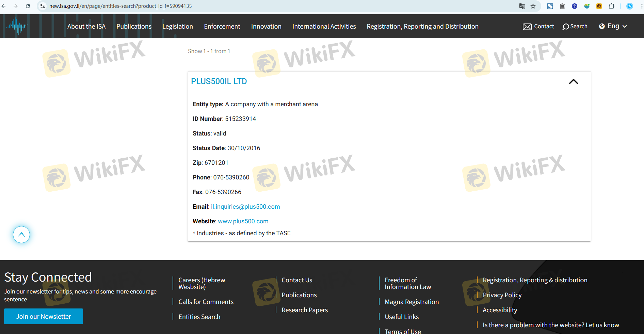The height and width of the screenshot is (334, 644).
Task: Open Magna Registration footer link
Action: click(x=412, y=302)
